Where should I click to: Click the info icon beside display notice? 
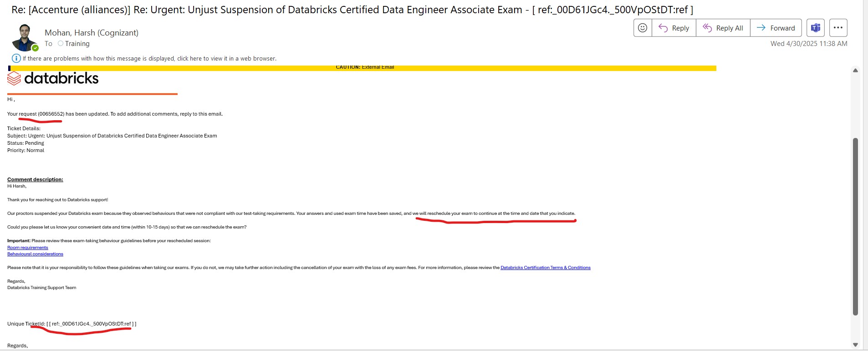pos(16,58)
